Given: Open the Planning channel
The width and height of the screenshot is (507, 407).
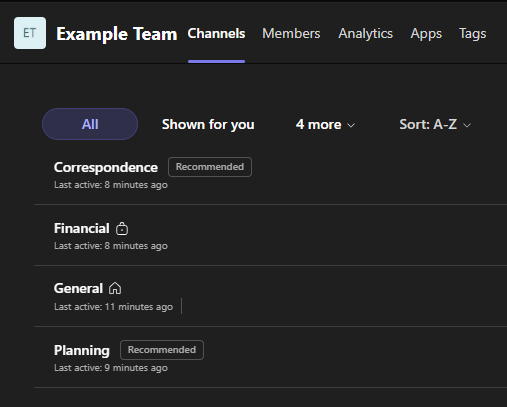Looking at the screenshot, I should point(270,357).
